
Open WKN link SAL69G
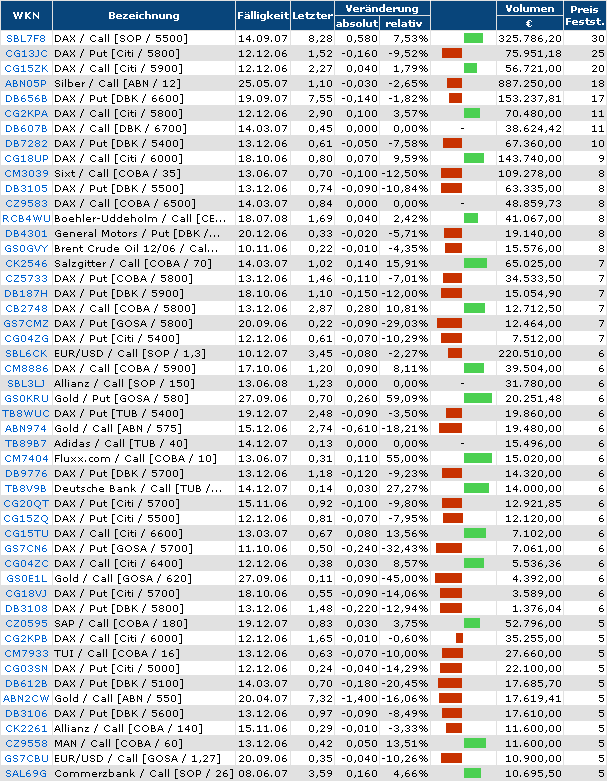click(x=26, y=773)
